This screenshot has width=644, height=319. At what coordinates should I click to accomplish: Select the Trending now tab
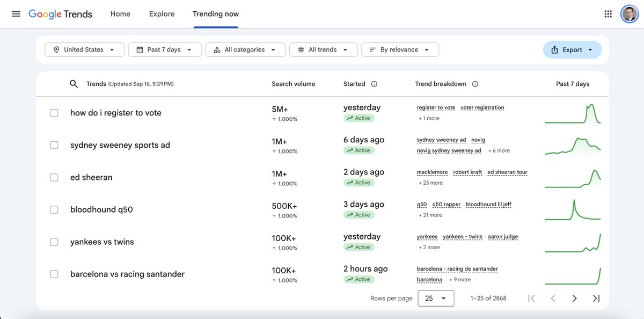click(x=216, y=14)
